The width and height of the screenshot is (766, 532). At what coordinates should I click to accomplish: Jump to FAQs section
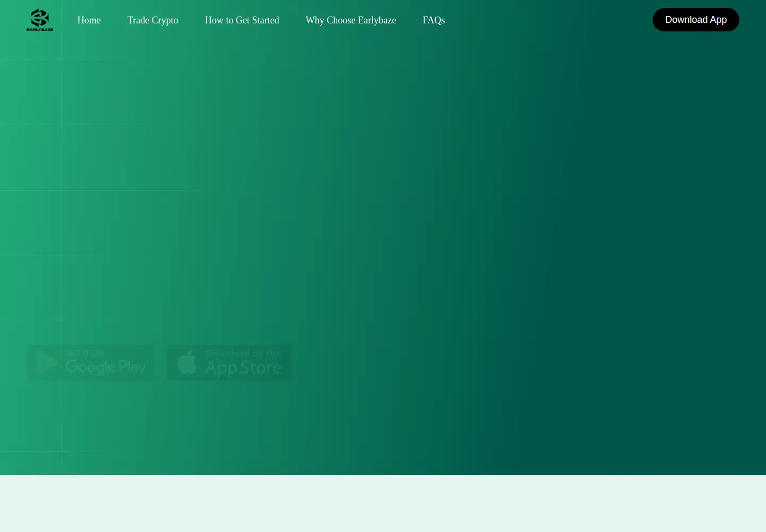click(x=434, y=20)
